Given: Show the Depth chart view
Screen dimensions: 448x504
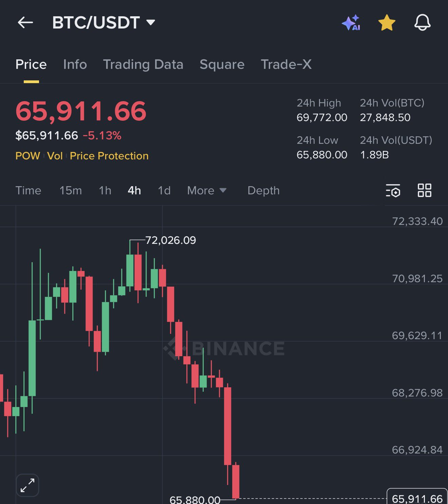Looking at the screenshot, I should pyautogui.click(x=263, y=191).
